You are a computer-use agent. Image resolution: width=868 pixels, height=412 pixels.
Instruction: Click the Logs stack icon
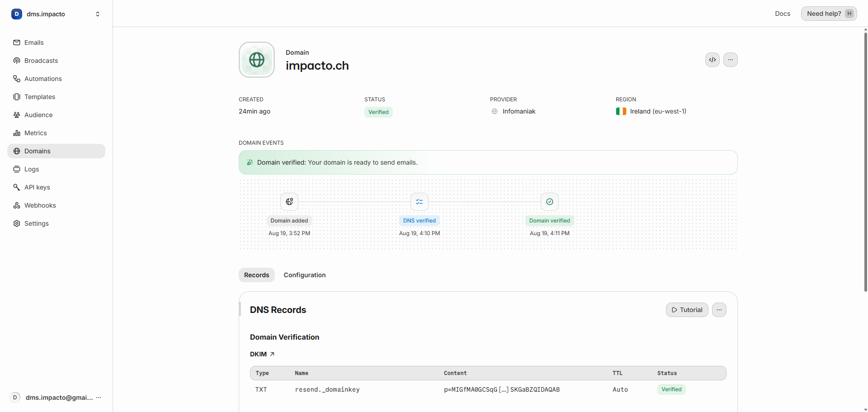(17, 169)
